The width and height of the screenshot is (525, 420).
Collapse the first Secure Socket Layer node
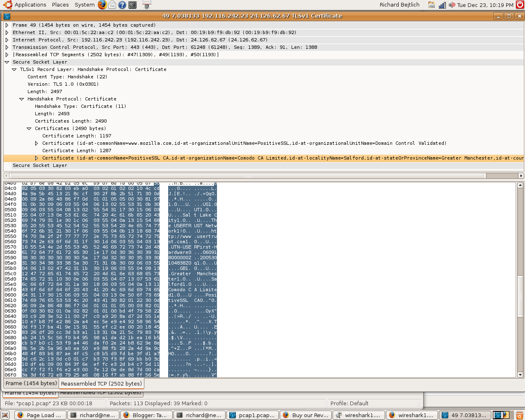pyautogui.click(x=7, y=62)
